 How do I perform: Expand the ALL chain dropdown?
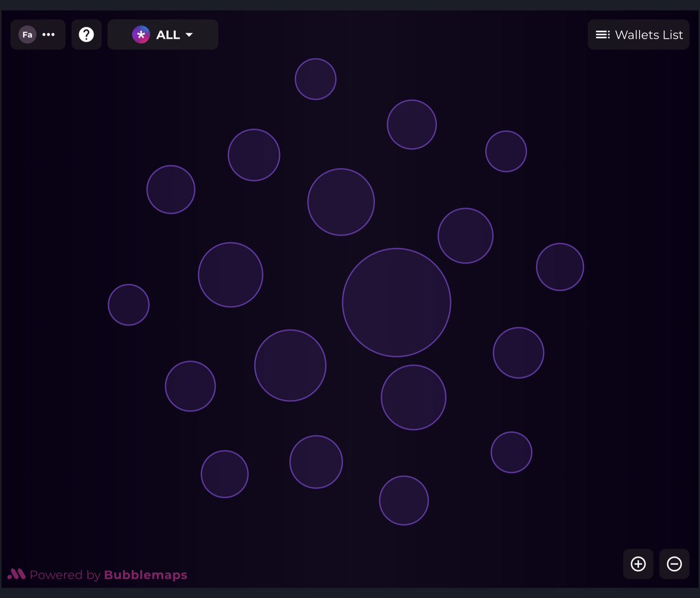point(163,35)
